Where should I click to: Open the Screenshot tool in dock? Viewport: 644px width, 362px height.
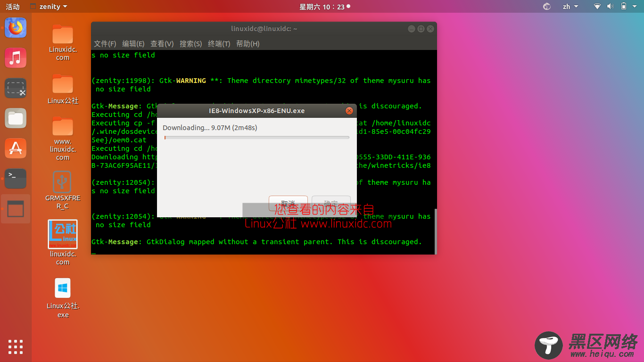[x=16, y=88]
